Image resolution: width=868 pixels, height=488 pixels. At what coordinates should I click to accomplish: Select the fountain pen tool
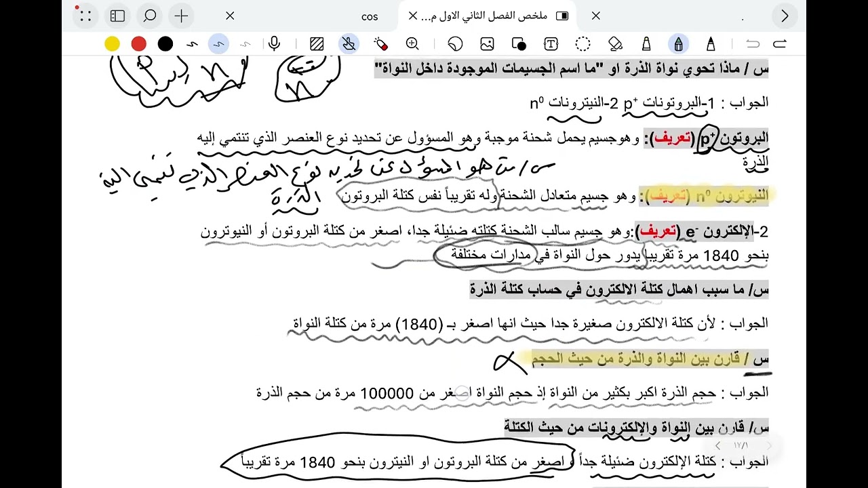(x=711, y=44)
